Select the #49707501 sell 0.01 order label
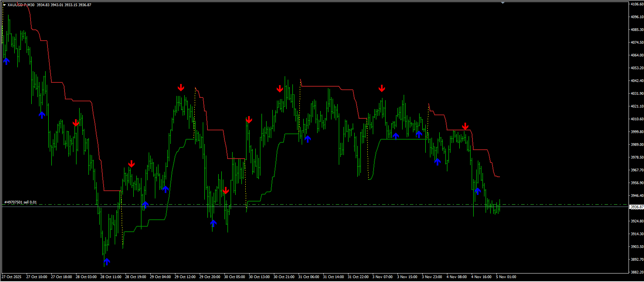The height and width of the screenshot is (282, 644). [x=20, y=202]
